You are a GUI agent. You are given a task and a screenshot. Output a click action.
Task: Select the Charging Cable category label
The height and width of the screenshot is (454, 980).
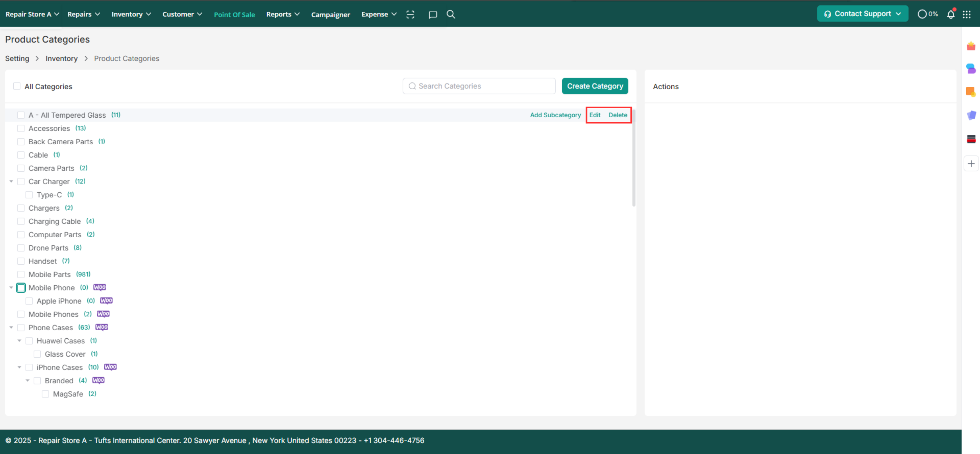(54, 221)
